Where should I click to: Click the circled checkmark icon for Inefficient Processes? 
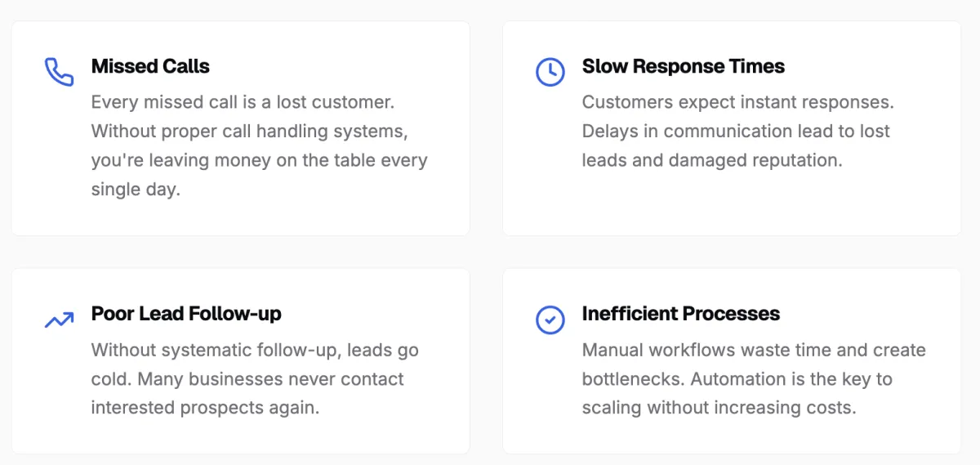550,320
